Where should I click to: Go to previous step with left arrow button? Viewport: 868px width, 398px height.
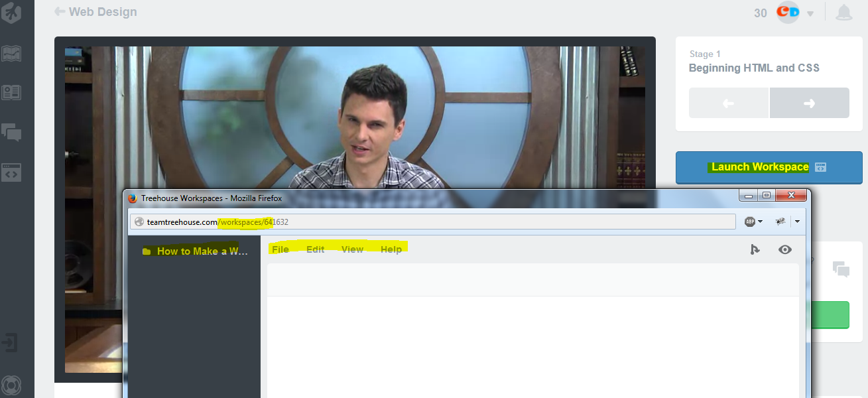tap(729, 103)
